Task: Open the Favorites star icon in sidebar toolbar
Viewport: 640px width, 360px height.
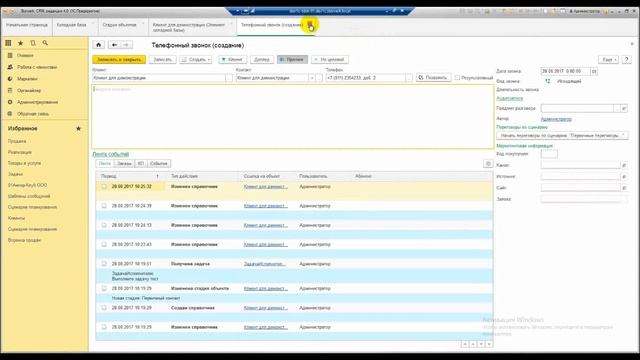Action: pos(20,43)
